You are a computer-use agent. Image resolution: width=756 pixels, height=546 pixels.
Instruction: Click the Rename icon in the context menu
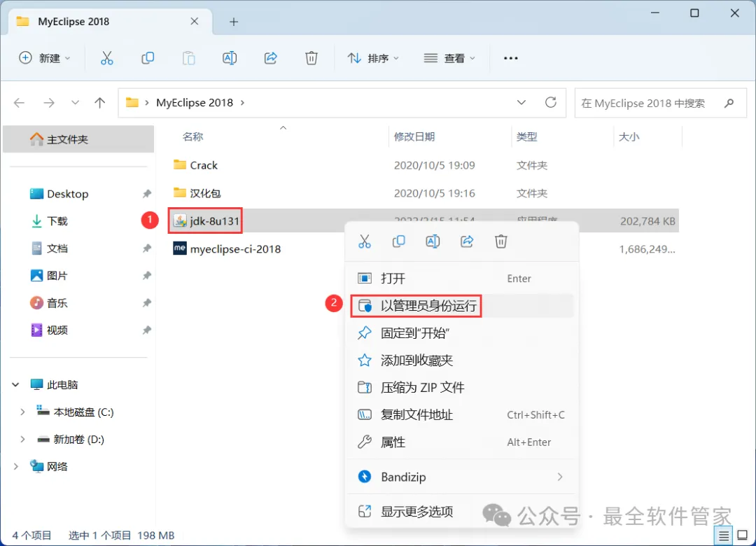coord(433,241)
